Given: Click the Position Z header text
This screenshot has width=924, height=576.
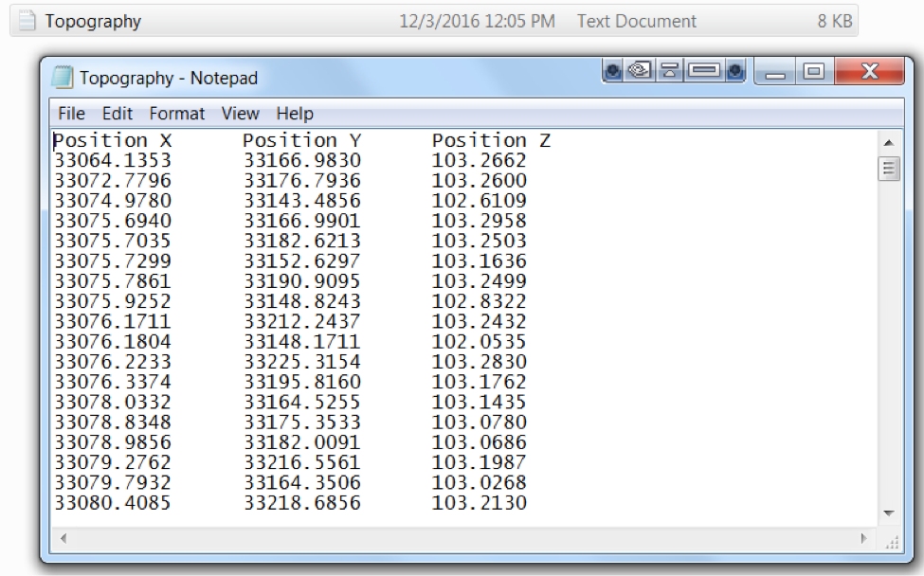Looking at the screenshot, I should point(492,140).
